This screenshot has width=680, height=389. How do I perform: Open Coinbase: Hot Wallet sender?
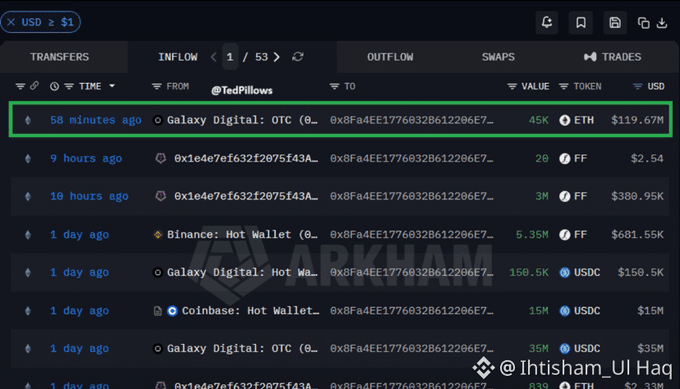[250, 311]
